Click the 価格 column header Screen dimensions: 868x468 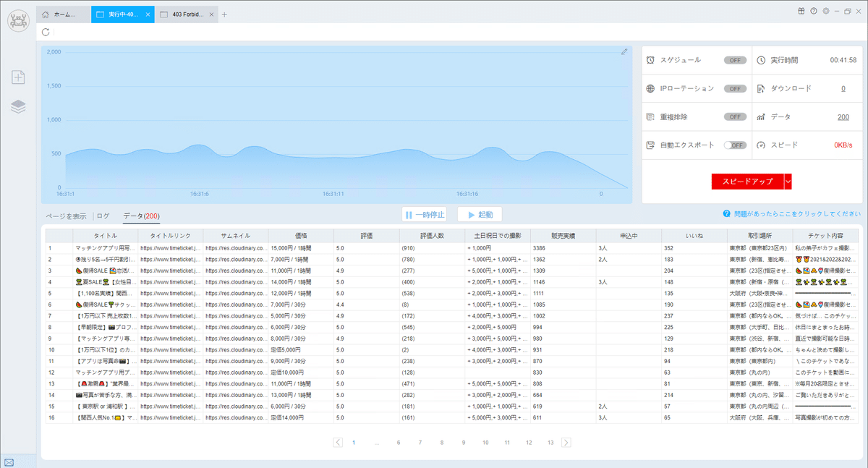pos(301,236)
